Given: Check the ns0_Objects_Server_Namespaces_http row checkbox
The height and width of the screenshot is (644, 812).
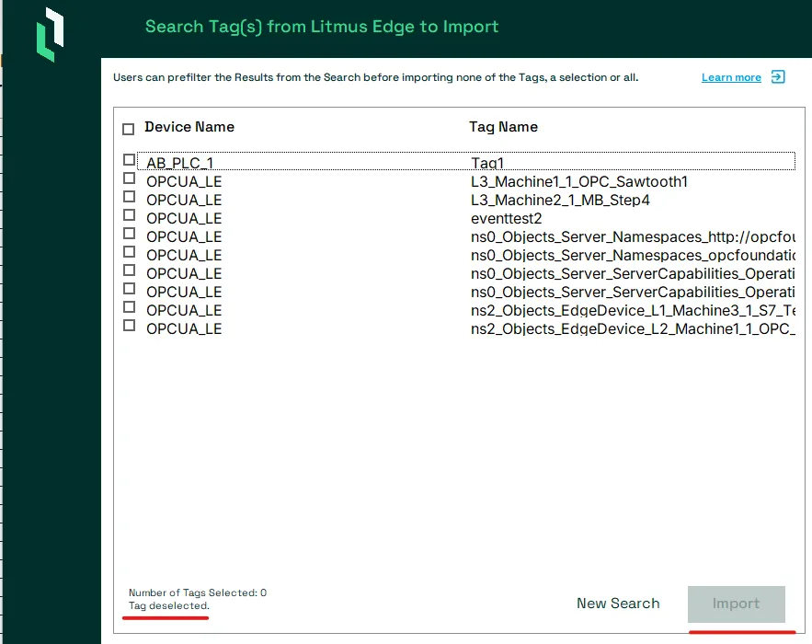Looking at the screenshot, I should coord(130,233).
